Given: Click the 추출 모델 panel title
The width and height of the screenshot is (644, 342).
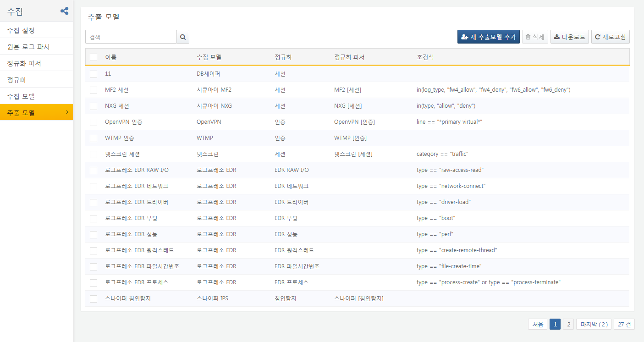Looking at the screenshot, I should coord(104,17).
